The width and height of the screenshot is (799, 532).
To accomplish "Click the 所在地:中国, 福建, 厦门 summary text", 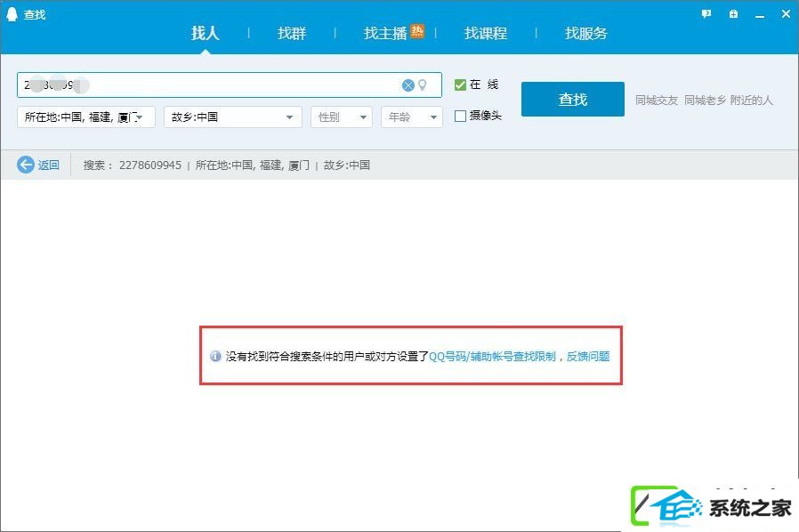I will pos(252,165).
